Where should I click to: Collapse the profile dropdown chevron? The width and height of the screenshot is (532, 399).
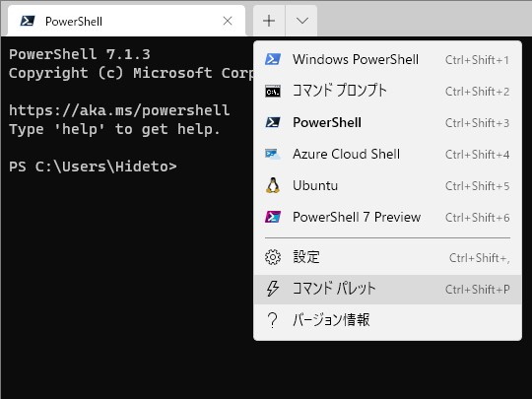pyautogui.click(x=301, y=21)
